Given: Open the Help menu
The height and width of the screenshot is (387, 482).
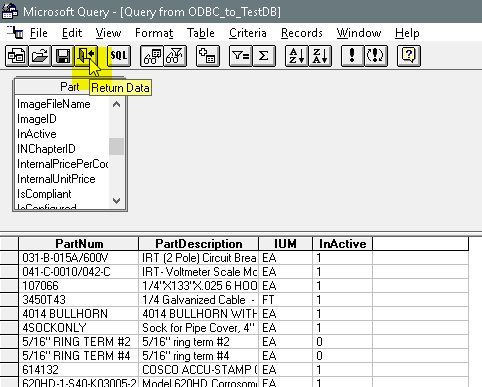Looking at the screenshot, I should tap(407, 33).
